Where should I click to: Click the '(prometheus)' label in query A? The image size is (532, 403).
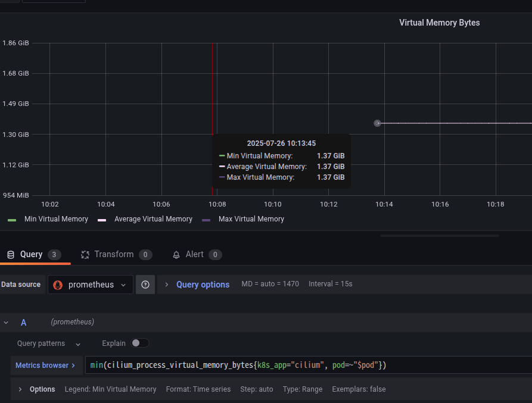(x=73, y=321)
